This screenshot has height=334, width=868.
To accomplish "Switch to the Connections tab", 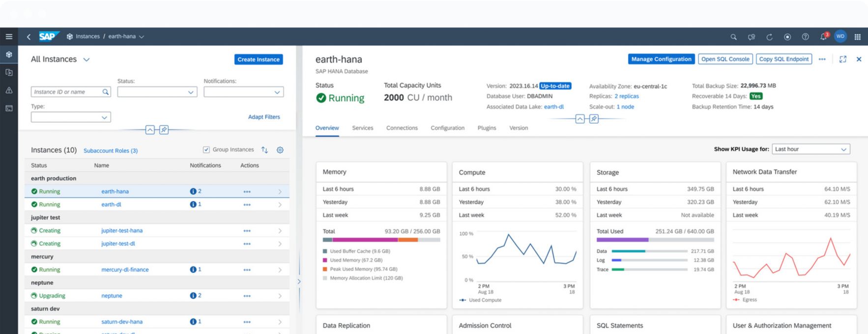I will point(402,128).
